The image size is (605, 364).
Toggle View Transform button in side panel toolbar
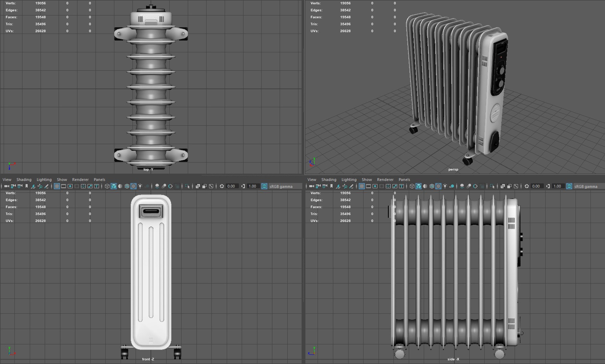569,186
